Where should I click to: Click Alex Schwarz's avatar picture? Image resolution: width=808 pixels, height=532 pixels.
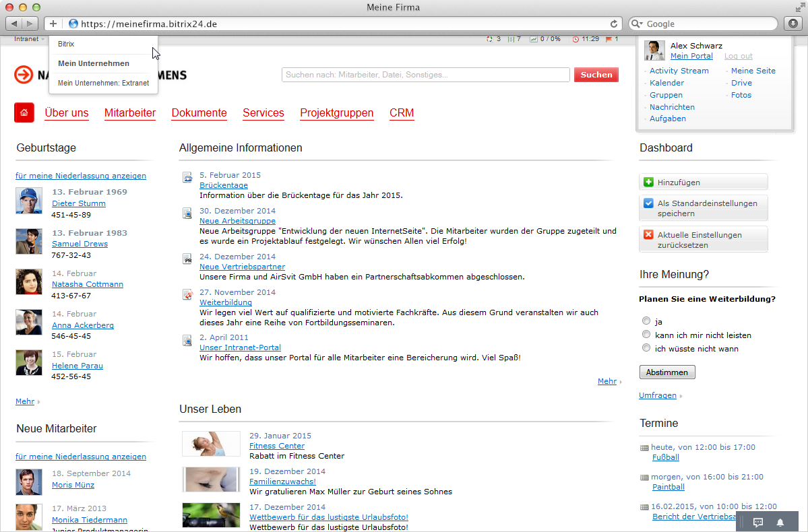[654, 51]
